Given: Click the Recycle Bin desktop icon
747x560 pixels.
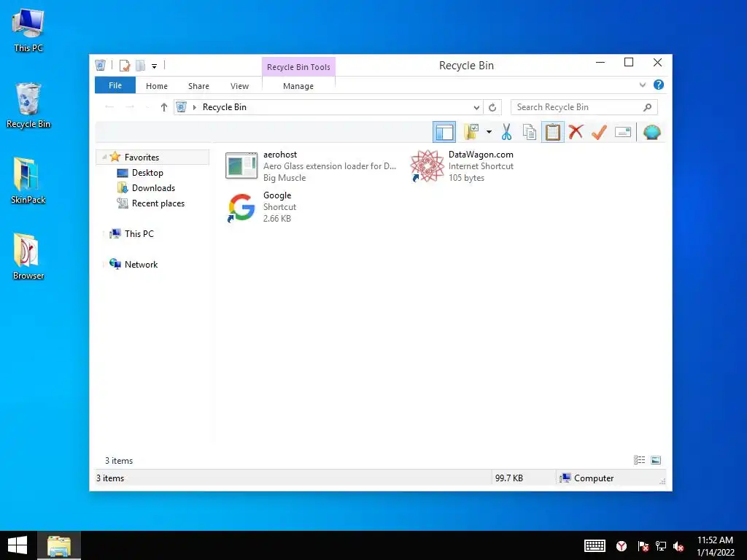Looking at the screenshot, I should pos(28,105).
